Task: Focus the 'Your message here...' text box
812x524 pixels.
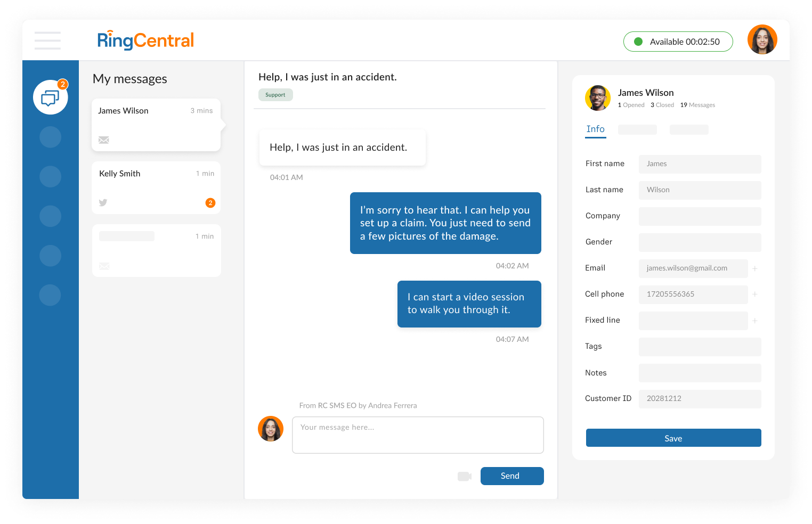Action: pos(418,435)
